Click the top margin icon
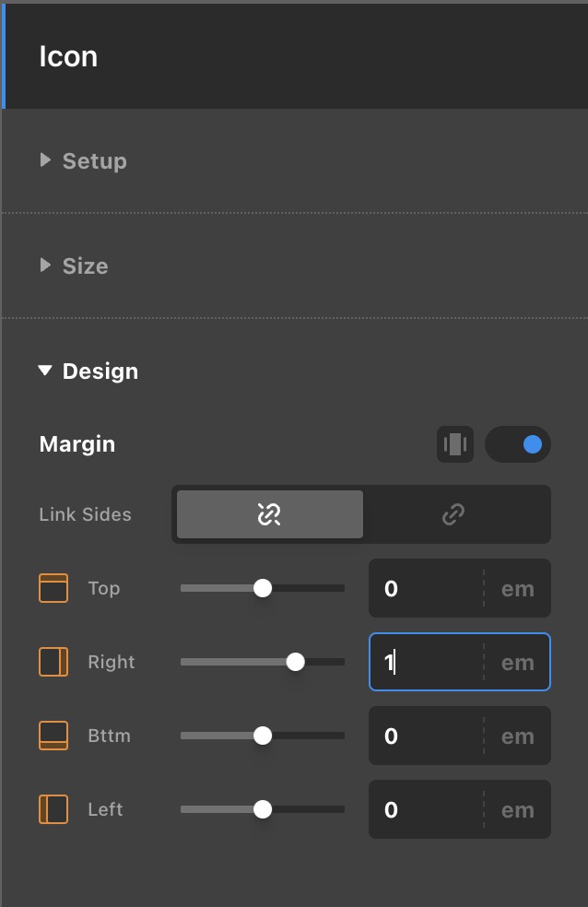Viewport: 588px width, 907px height. click(x=53, y=588)
